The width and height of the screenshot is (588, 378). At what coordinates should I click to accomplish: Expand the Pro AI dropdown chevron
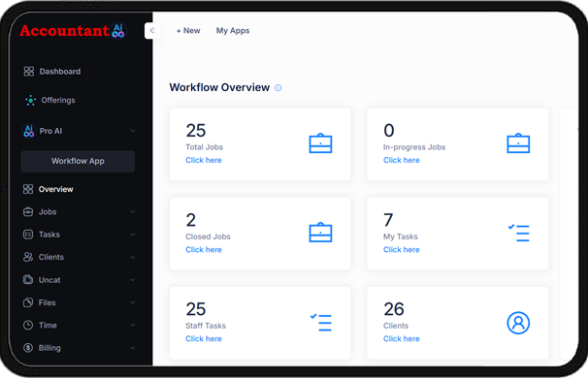coord(132,131)
